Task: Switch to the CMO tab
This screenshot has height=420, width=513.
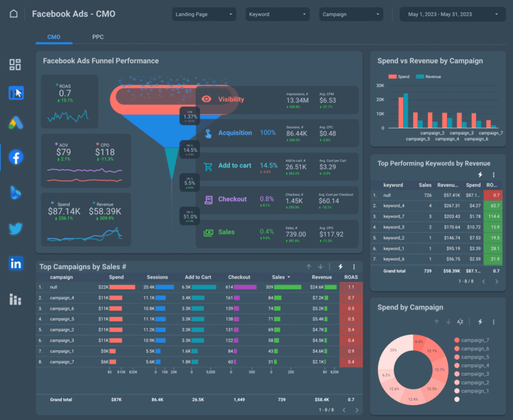Action: coord(54,37)
